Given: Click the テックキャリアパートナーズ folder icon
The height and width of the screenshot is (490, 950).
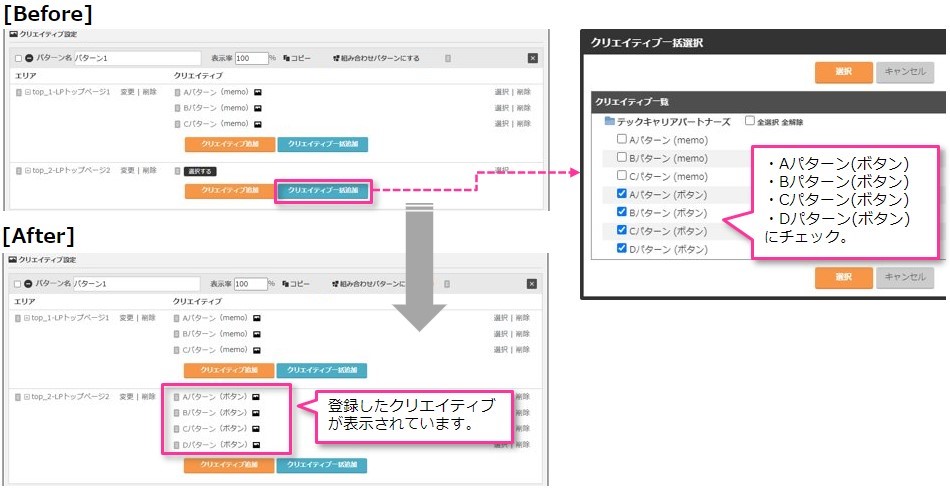Looking at the screenshot, I should coord(610,121).
